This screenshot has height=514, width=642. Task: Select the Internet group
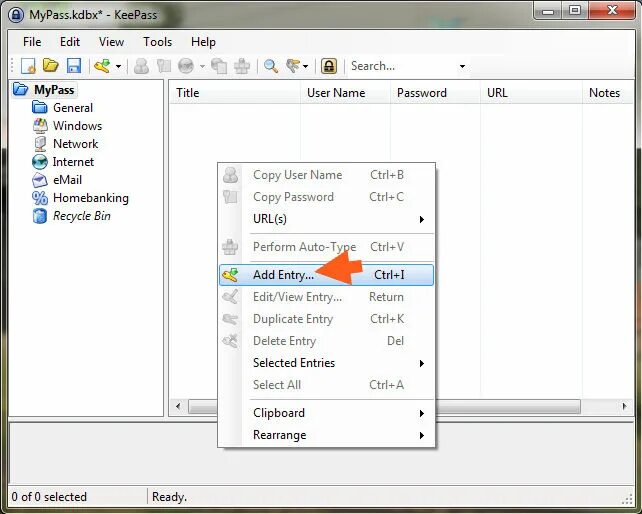coord(73,162)
